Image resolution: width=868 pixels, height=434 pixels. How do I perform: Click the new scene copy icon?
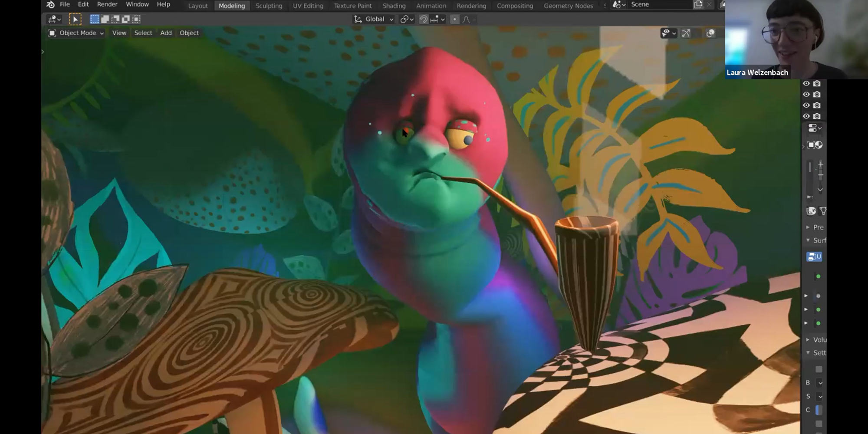pyautogui.click(x=698, y=5)
